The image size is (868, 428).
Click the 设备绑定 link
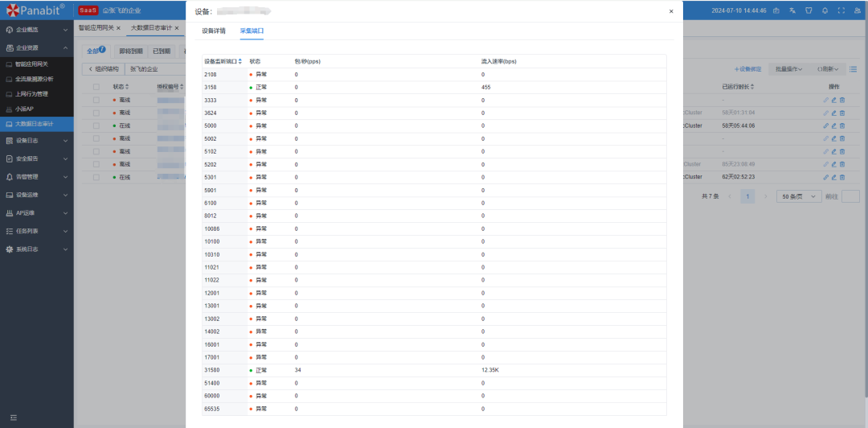point(748,69)
